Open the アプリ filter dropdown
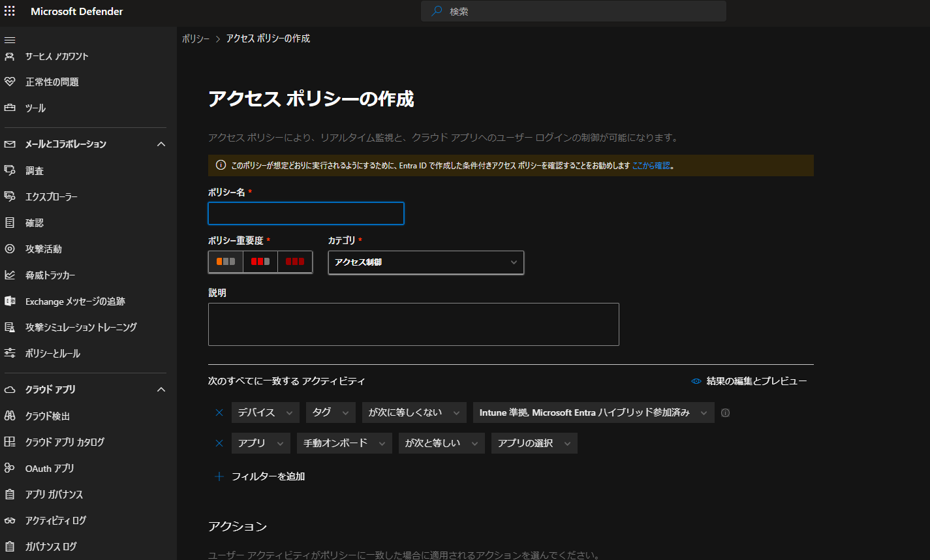The image size is (930, 560). click(261, 443)
